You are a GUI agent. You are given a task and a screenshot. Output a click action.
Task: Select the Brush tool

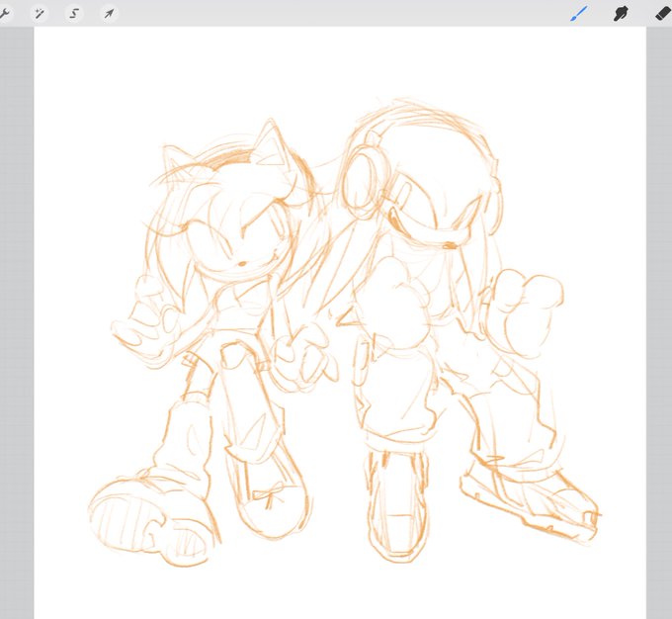(x=578, y=14)
